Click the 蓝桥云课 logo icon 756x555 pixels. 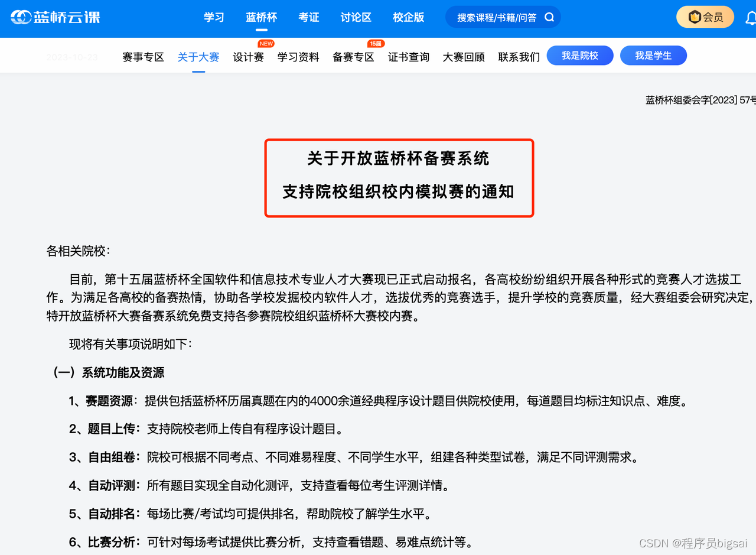tap(20, 17)
